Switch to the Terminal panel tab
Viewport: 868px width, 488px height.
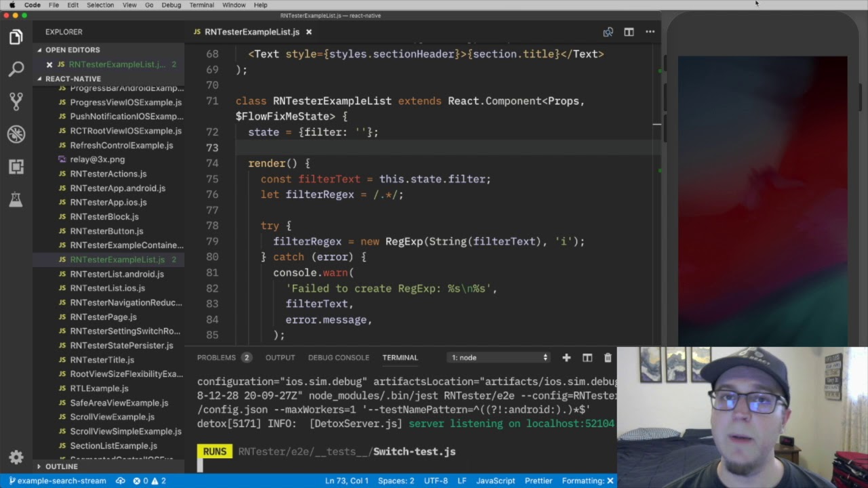pyautogui.click(x=400, y=357)
